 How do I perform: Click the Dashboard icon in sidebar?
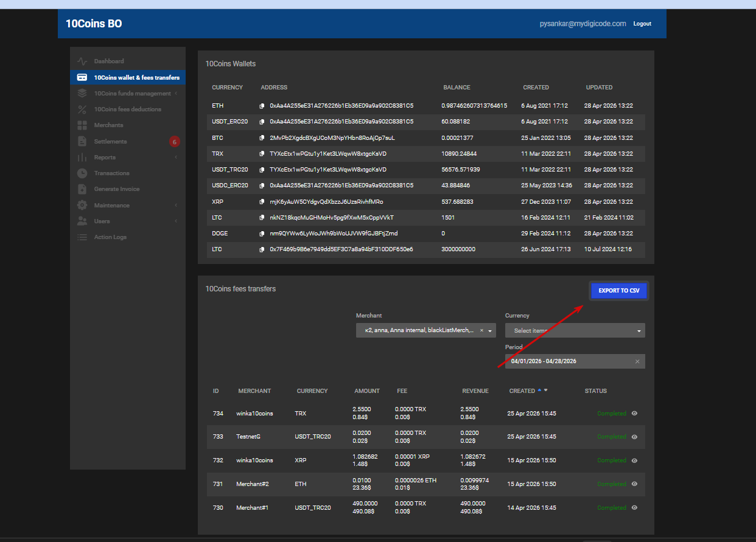(x=82, y=61)
